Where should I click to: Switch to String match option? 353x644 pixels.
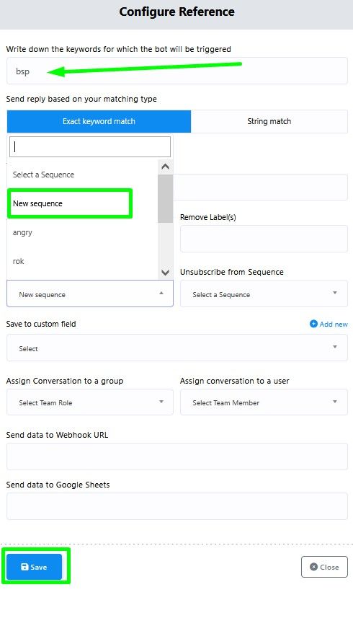[x=269, y=121]
